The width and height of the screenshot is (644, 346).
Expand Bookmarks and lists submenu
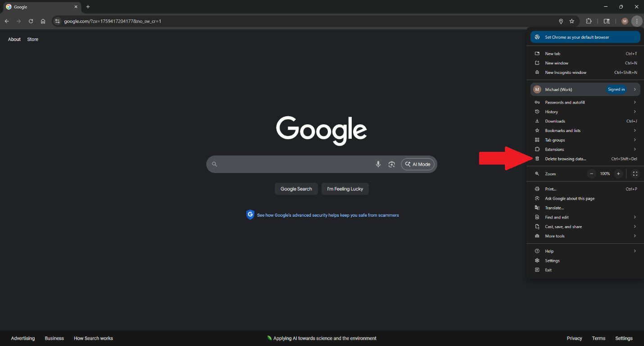pyautogui.click(x=585, y=131)
